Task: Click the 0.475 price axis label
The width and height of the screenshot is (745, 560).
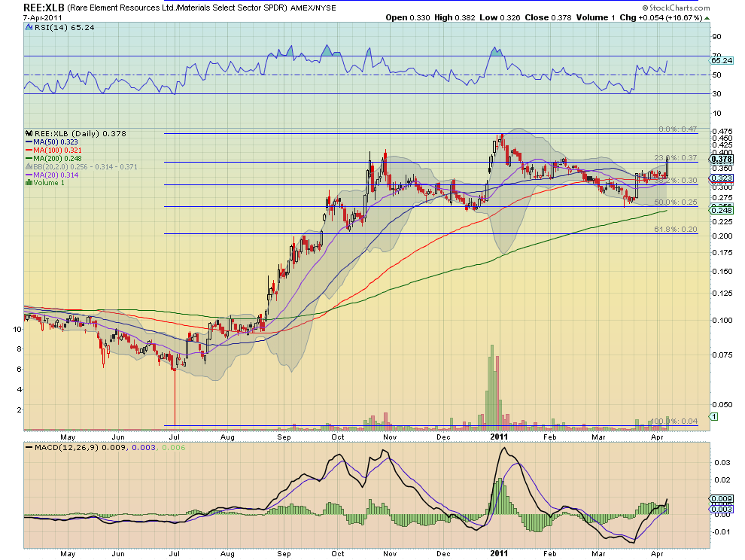Action: coord(722,131)
